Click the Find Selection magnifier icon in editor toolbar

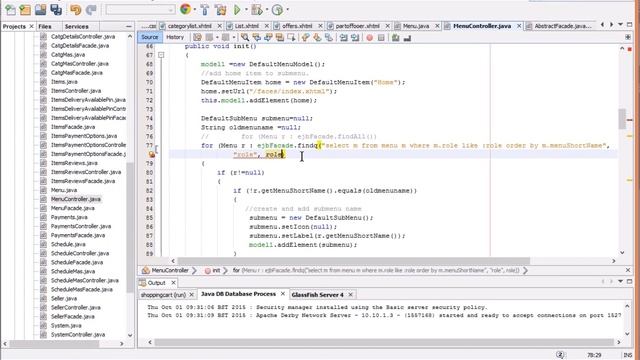[245, 38]
